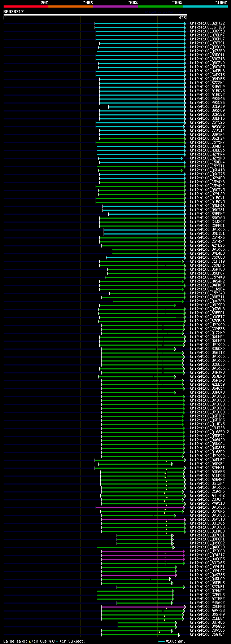Click the green ~80% identity legend segment
Viewport: 231px width, 644px height.
pyautogui.click(x=160, y=6)
